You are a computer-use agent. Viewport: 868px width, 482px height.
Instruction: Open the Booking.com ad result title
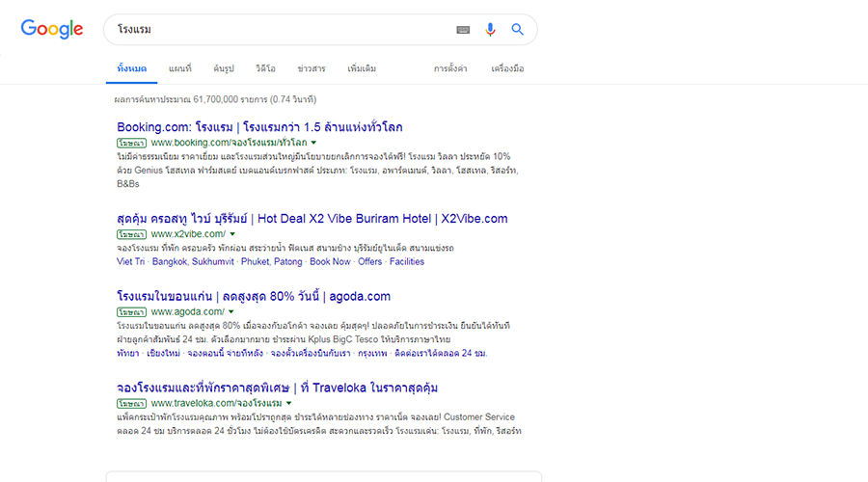point(259,127)
